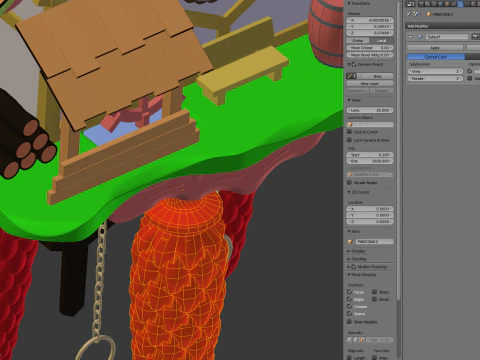
Task: Uncheck the Creases overlay checkbox
Action: [x=350, y=306]
